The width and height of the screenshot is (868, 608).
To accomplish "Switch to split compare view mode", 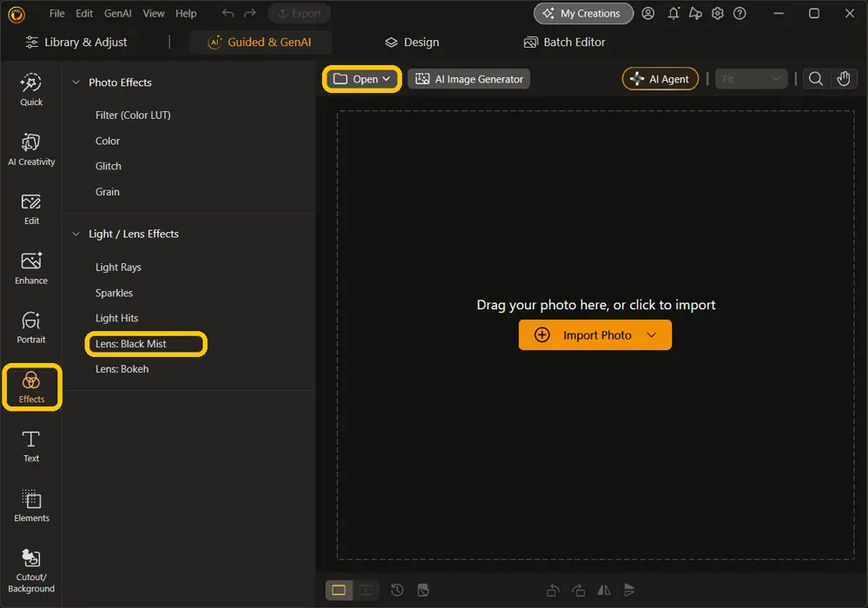I will 365,591.
